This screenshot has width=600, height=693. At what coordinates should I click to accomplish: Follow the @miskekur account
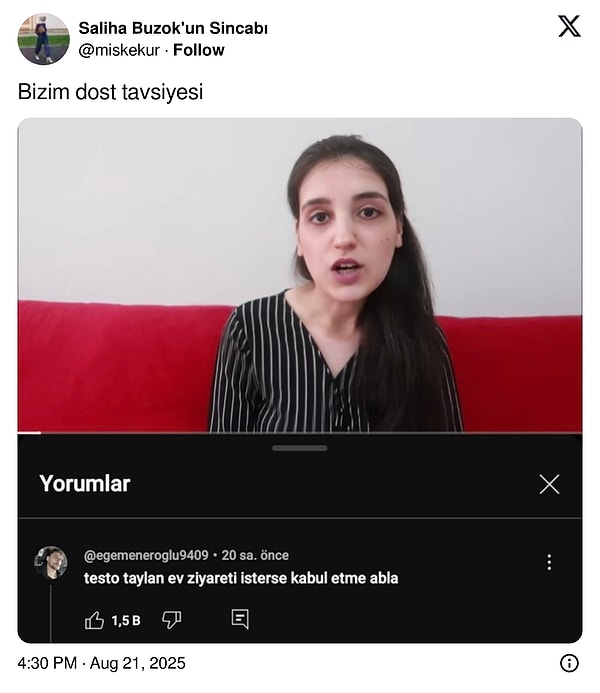coord(199,50)
